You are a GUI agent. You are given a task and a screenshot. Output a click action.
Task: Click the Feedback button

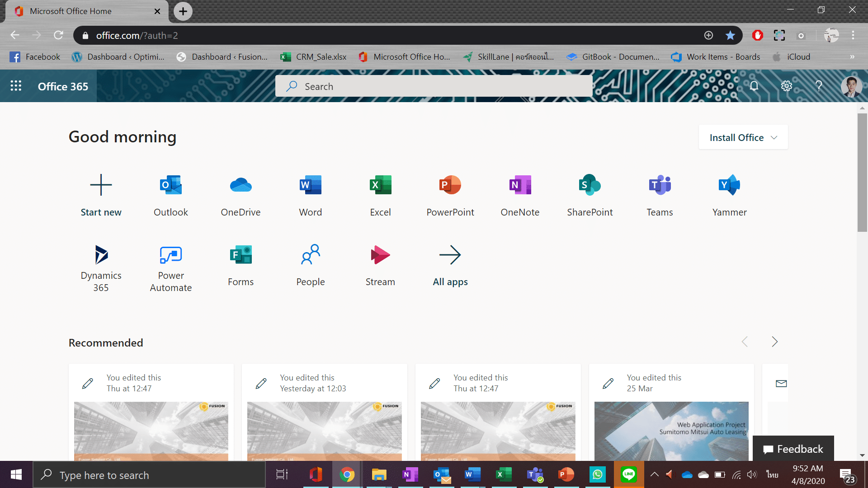tap(793, 449)
